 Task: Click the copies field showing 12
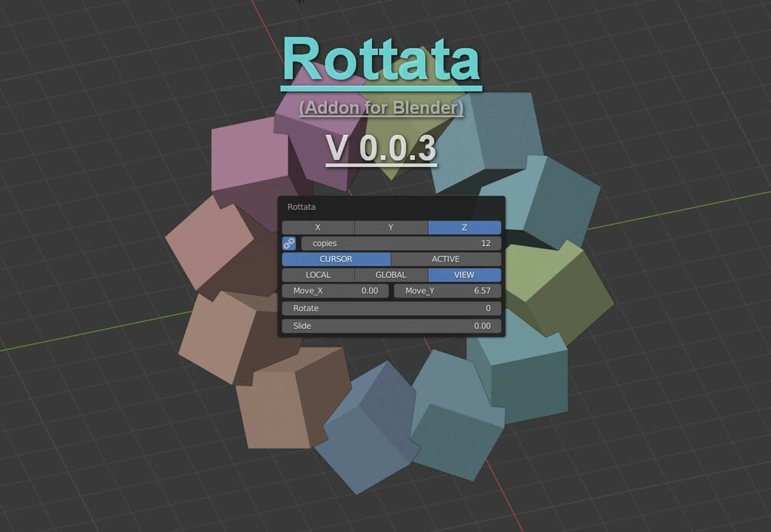(x=401, y=243)
